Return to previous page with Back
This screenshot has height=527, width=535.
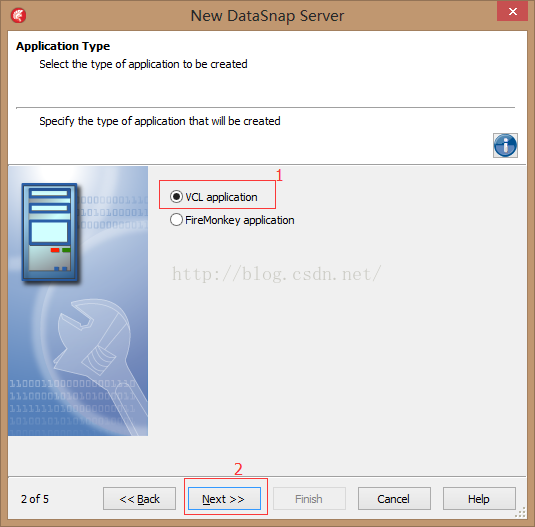point(140,499)
